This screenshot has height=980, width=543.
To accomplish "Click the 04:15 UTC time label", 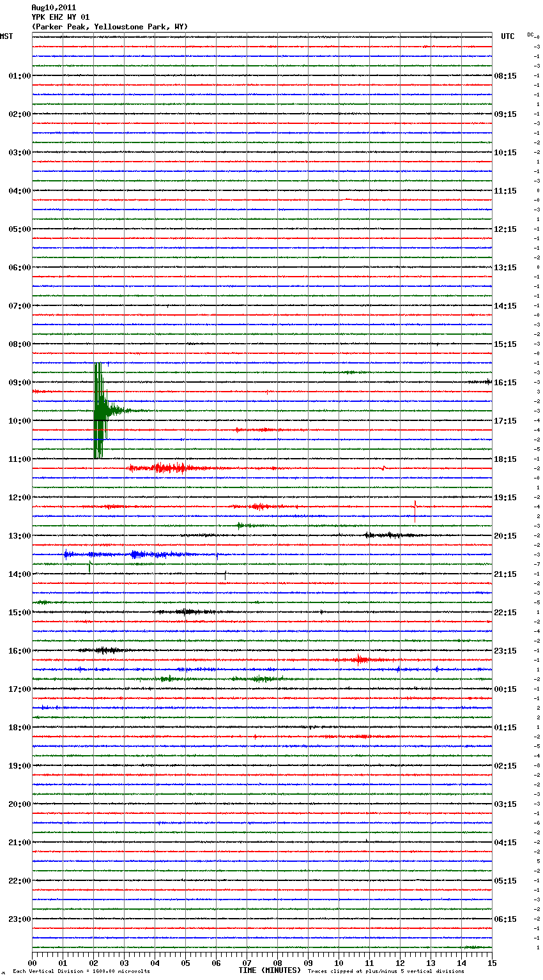I will (505, 843).
